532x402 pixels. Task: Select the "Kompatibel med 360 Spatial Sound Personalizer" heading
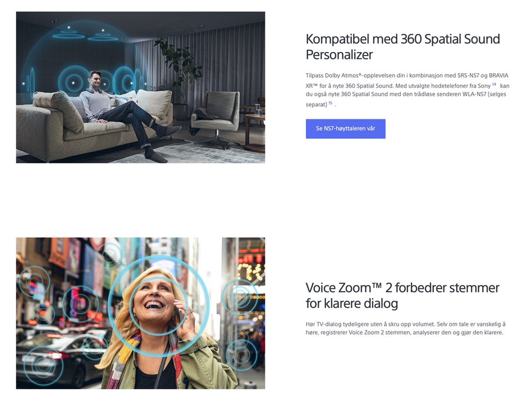pyautogui.click(x=402, y=47)
